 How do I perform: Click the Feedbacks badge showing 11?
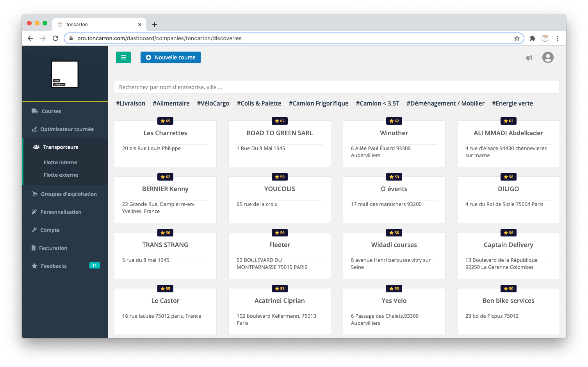(x=94, y=266)
